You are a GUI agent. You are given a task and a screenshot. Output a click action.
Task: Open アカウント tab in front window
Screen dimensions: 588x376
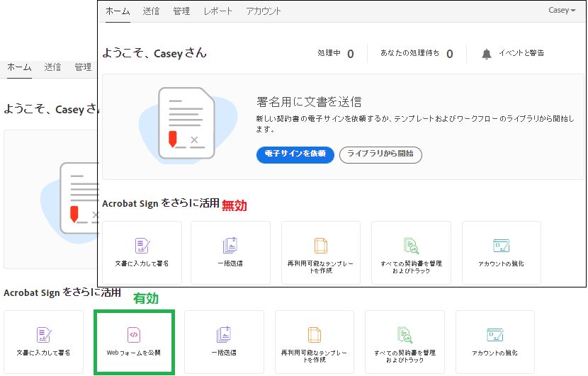(264, 11)
